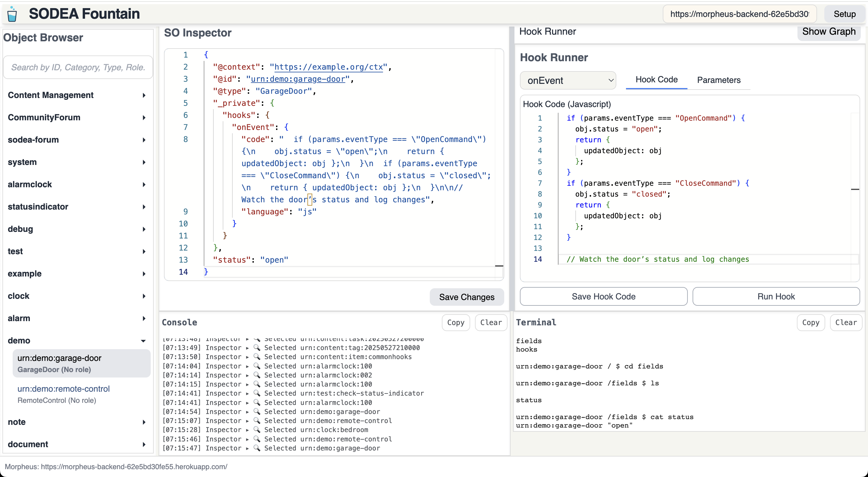Expand the Content Management category
Image resolution: width=868 pixels, height=477 pixels.
[x=77, y=95]
